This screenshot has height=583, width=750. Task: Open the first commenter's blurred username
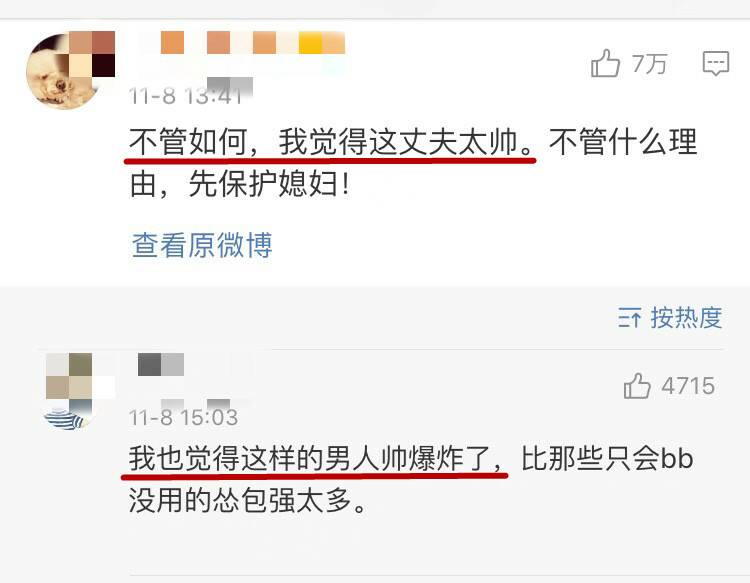click(253, 42)
